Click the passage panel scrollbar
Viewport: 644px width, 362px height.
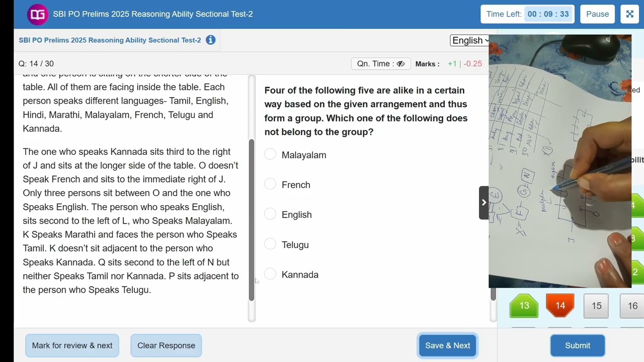click(252, 219)
